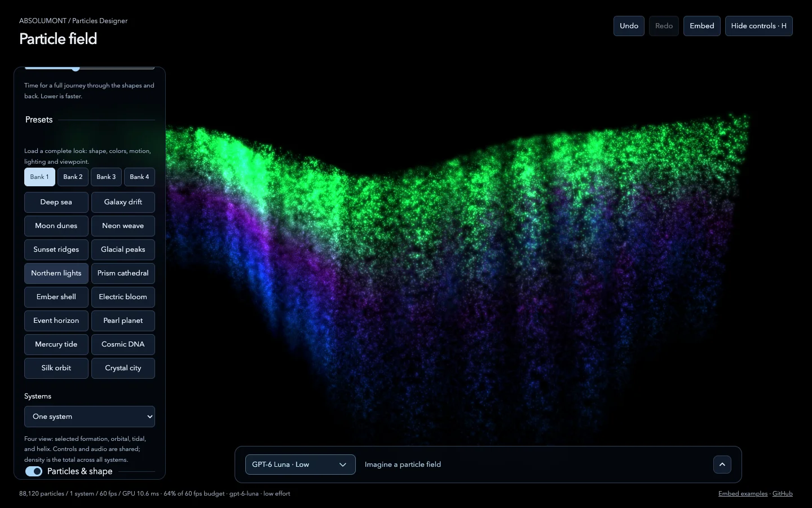Click the Undo button

coord(629,26)
